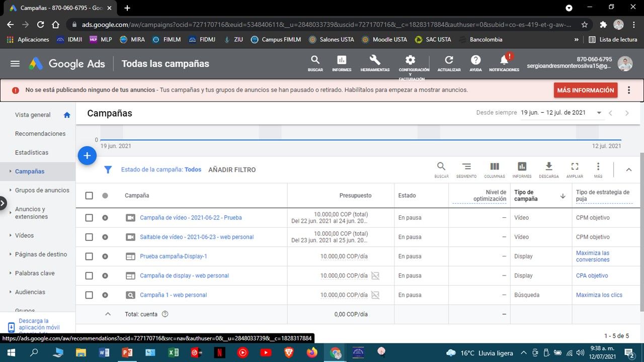Open Estadísticas in sidebar
Viewport: 644px width, 362px height.
(x=32, y=152)
